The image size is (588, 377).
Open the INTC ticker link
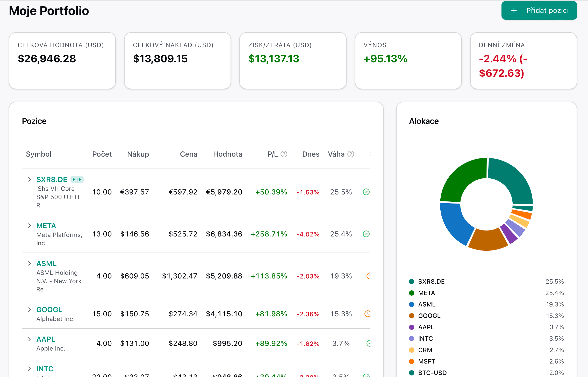tap(45, 369)
